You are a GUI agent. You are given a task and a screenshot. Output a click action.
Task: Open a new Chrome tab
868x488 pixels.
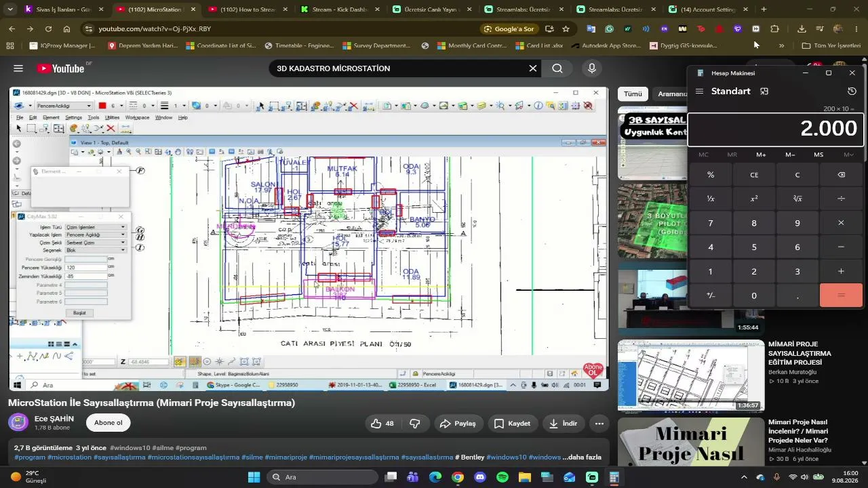coord(764,9)
